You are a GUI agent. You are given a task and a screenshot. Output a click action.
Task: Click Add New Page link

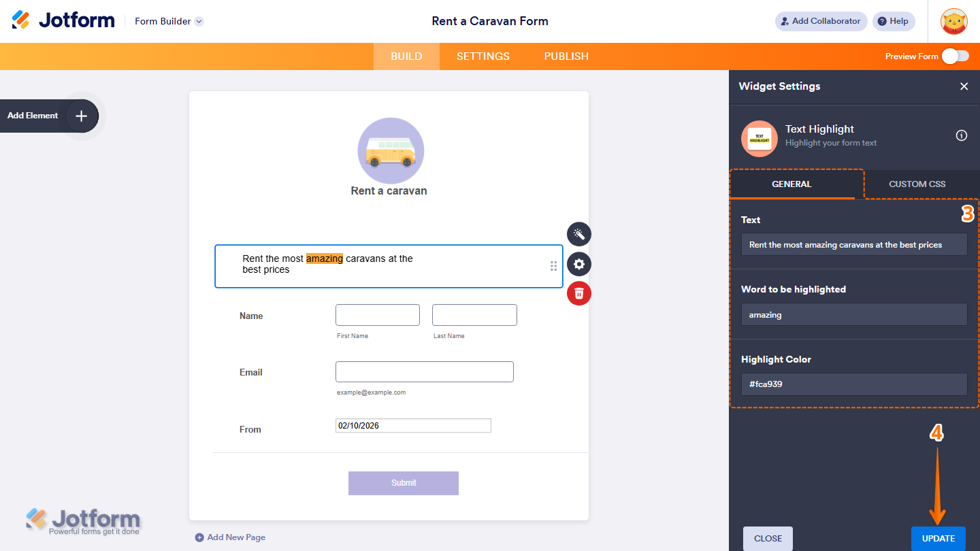point(230,537)
